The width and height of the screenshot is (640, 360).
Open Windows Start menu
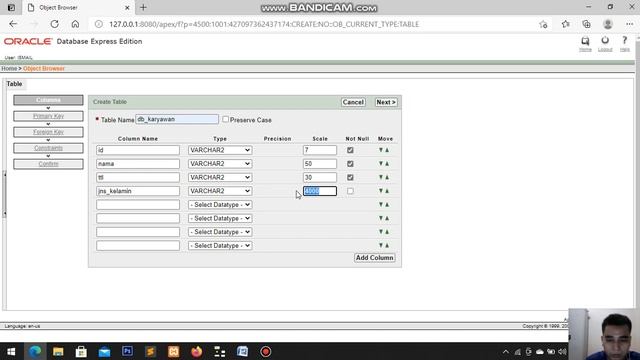11,351
